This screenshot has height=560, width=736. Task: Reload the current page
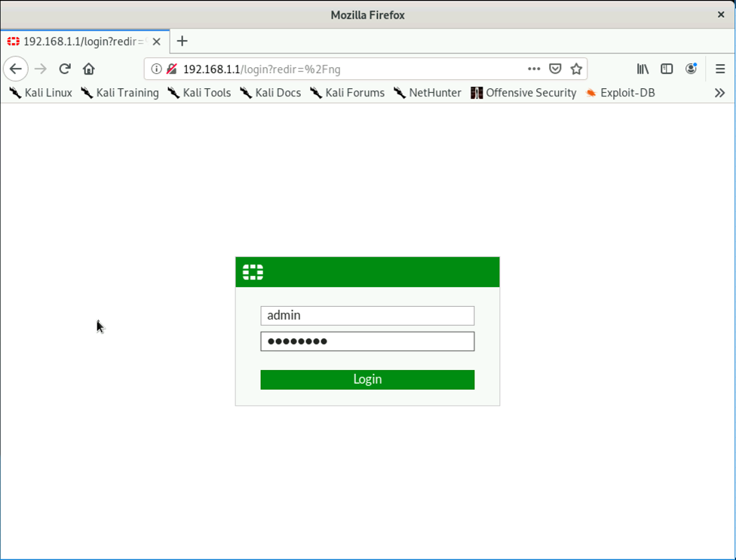pyautogui.click(x=65, y=69)
